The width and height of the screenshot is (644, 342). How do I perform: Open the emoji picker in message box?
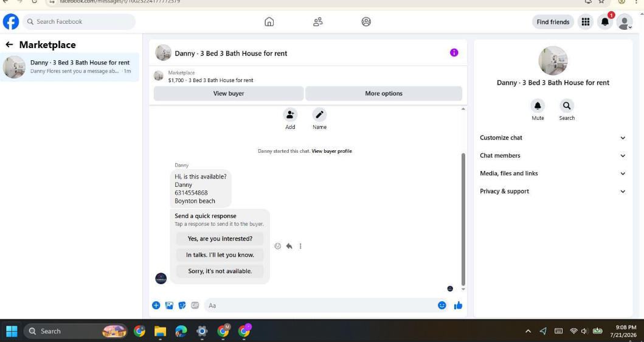[442, 305]
